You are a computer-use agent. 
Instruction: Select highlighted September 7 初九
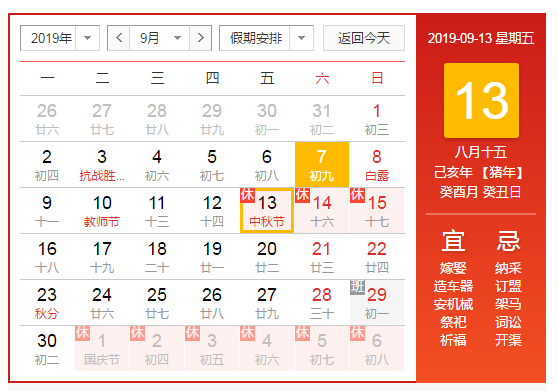tap(322, 165)
